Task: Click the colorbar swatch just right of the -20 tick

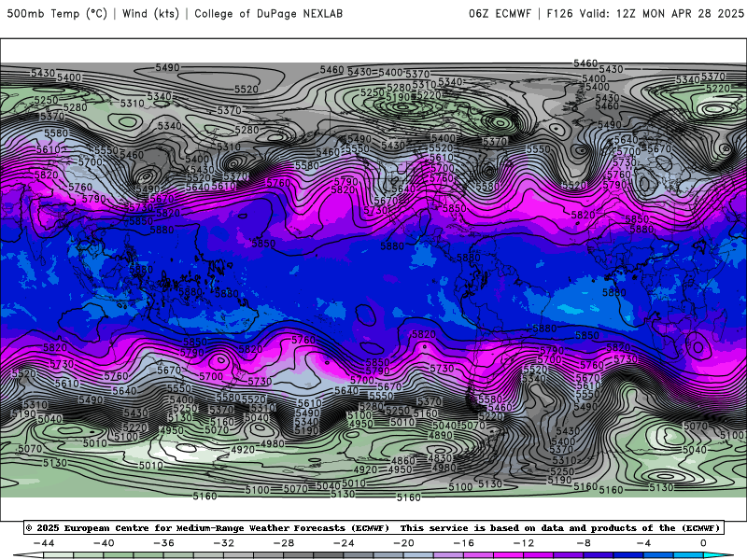Action: tap(418, 555)
